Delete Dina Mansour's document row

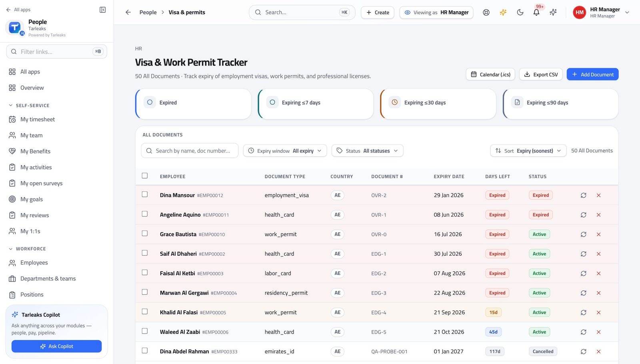[x=599, y=195]
